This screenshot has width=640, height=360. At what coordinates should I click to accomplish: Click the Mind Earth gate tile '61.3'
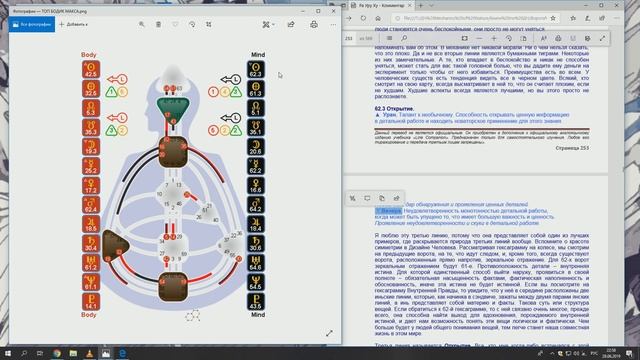point(256,89)
